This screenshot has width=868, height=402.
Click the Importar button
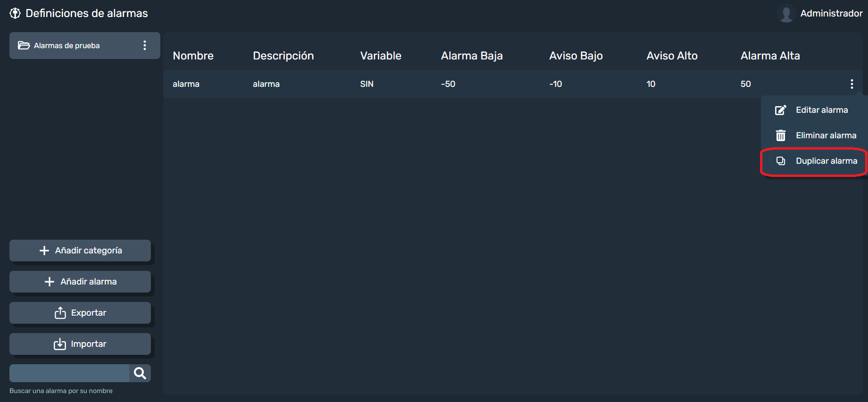pos(80,344)
